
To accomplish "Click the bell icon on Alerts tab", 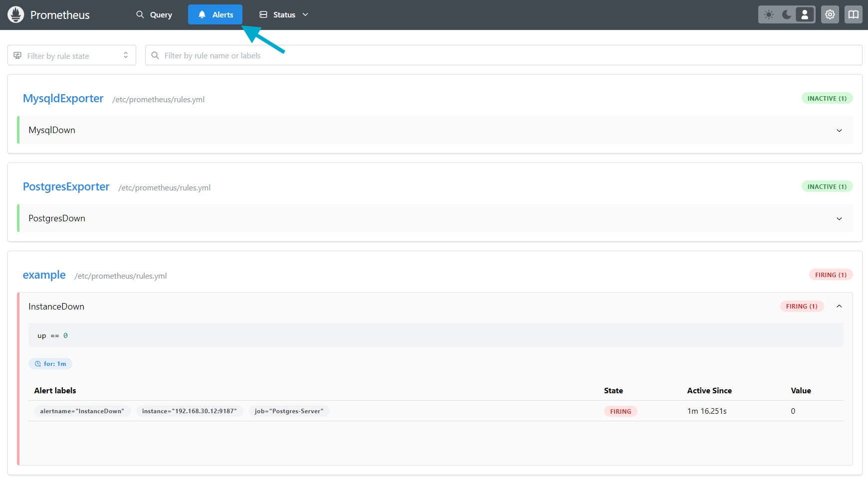I will coord(202,14).
